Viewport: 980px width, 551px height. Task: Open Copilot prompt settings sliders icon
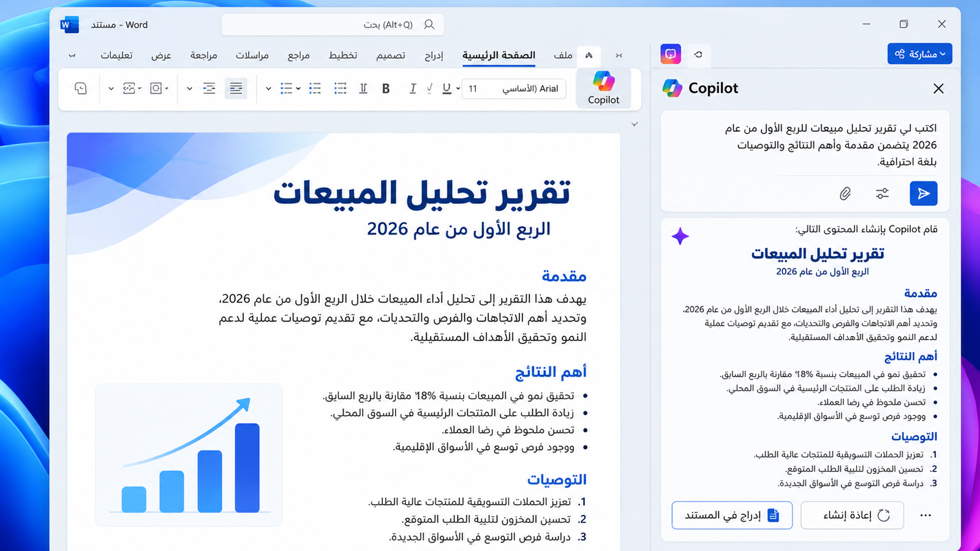[882, 194]
